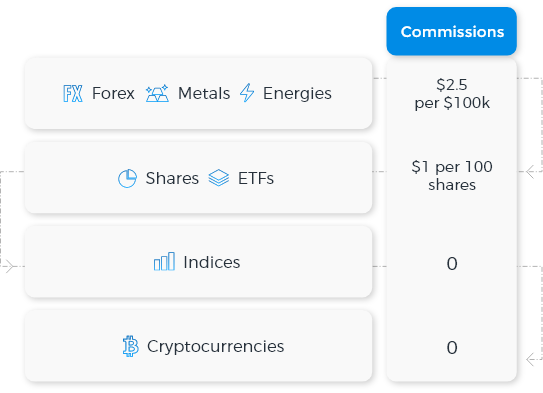Viewport: 543px width, 393px height.
Task: Select the Metals label
Action: 204,93
